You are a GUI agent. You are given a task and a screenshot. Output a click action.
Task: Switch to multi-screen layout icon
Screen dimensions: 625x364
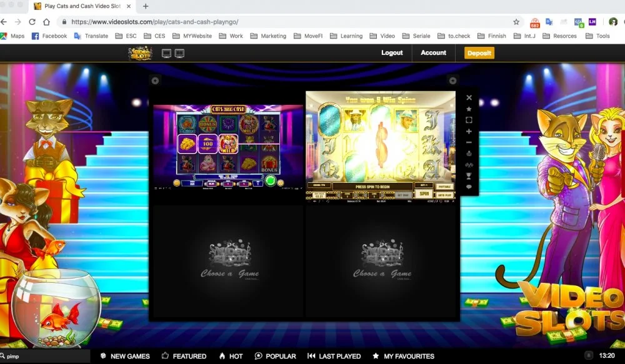(179, 53)
